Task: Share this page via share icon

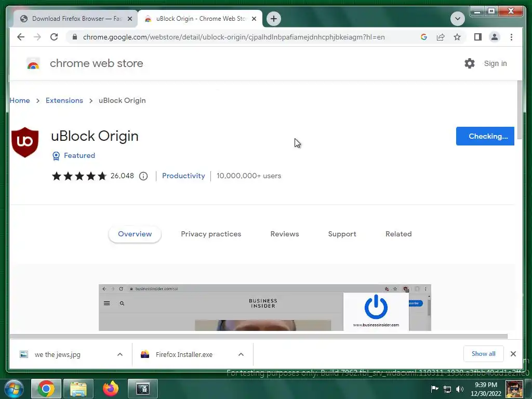Action: point(441,37)
